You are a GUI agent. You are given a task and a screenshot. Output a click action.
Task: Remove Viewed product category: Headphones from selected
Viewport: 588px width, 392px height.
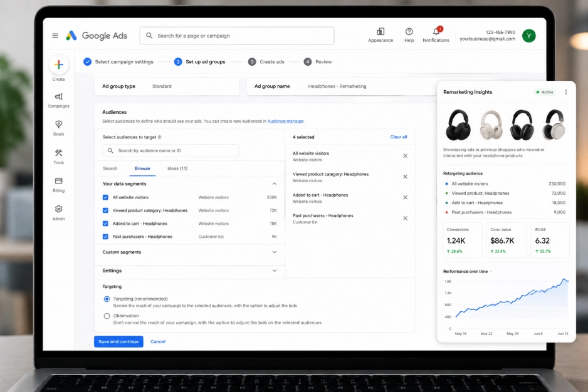[x=405, y=177]
